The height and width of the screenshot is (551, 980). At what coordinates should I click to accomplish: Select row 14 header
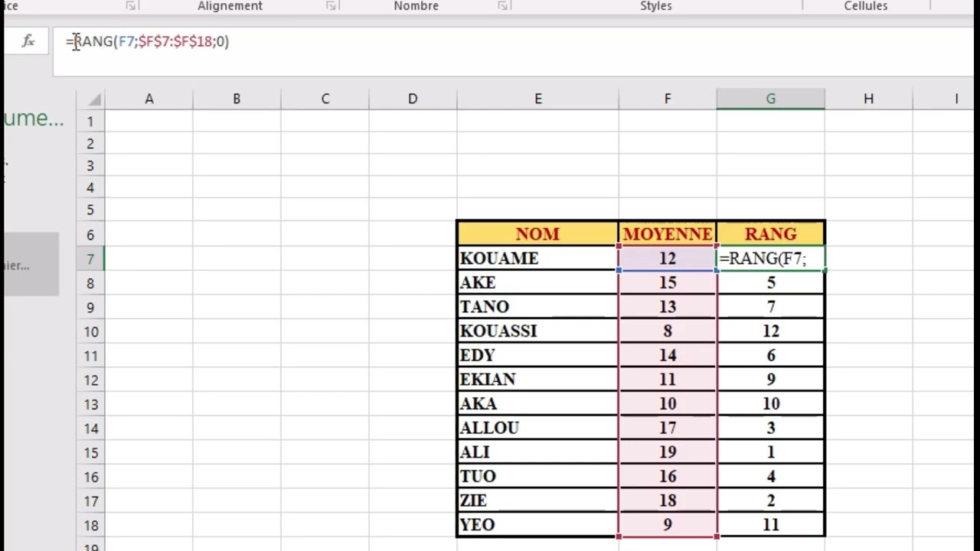(x=90, y=429)
